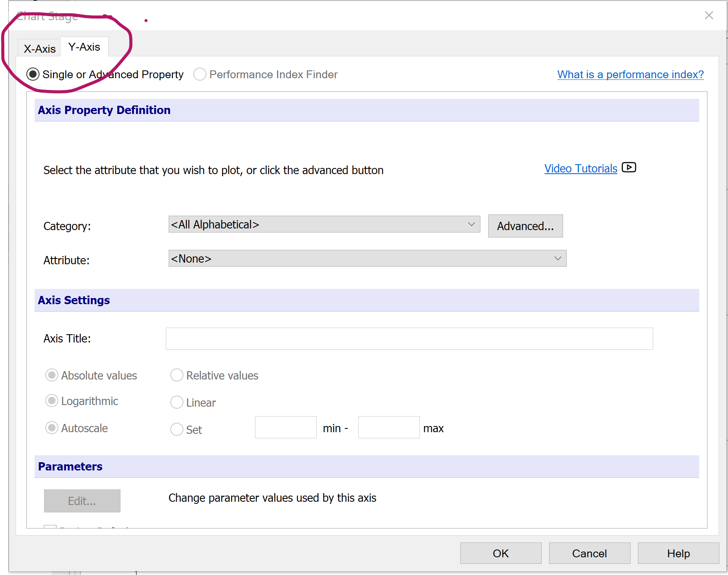Open the 'What is a performance index?' link
The image size is (728, 575).
(630, 74)
